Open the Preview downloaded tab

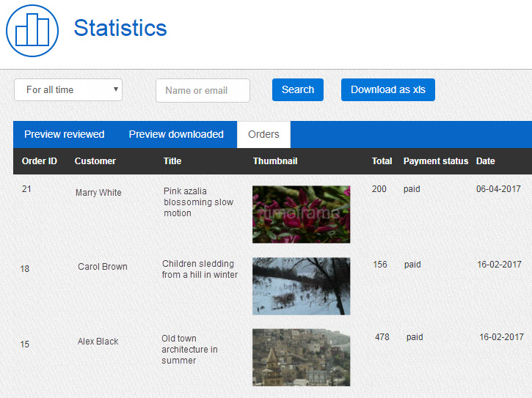[x=176, y=134]
